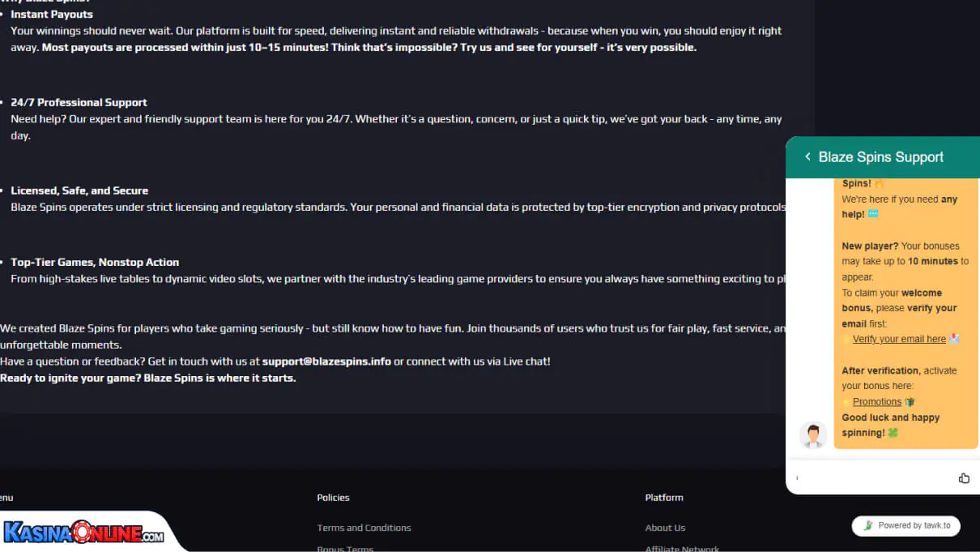980x552 pixels.
Task: Click the Instant Payouts heading
Action: pos(52,15)
